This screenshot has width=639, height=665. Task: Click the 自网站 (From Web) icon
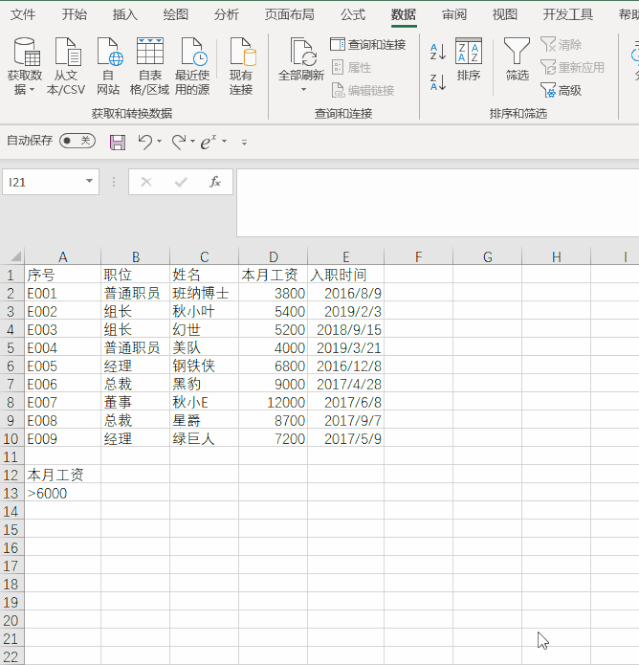[109, 66]
